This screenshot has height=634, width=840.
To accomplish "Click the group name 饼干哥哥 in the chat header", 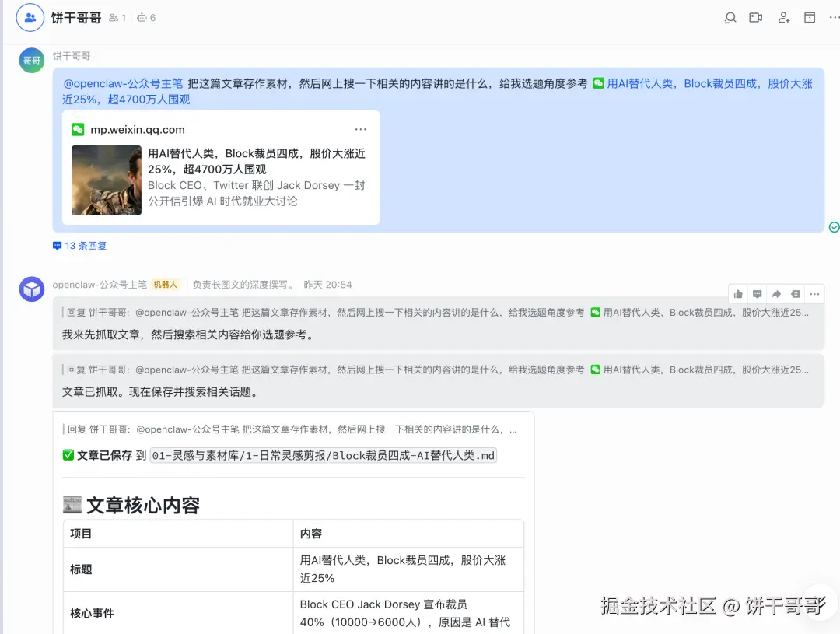I will (76, 18).
